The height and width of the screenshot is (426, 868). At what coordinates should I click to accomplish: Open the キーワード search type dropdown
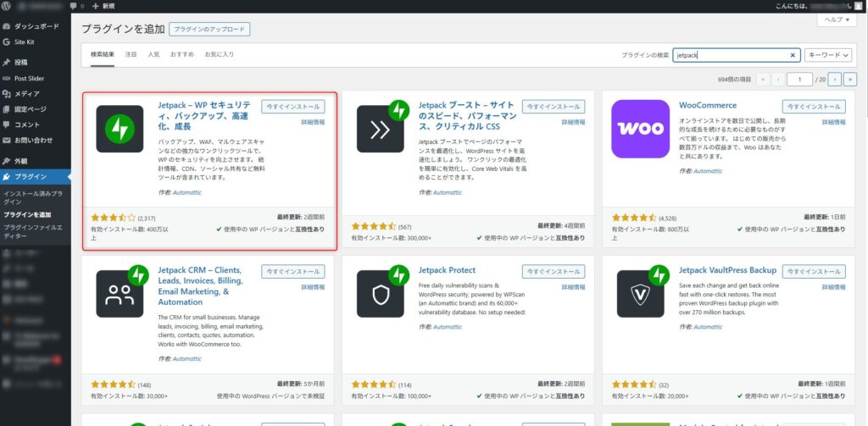coord(829,55)
